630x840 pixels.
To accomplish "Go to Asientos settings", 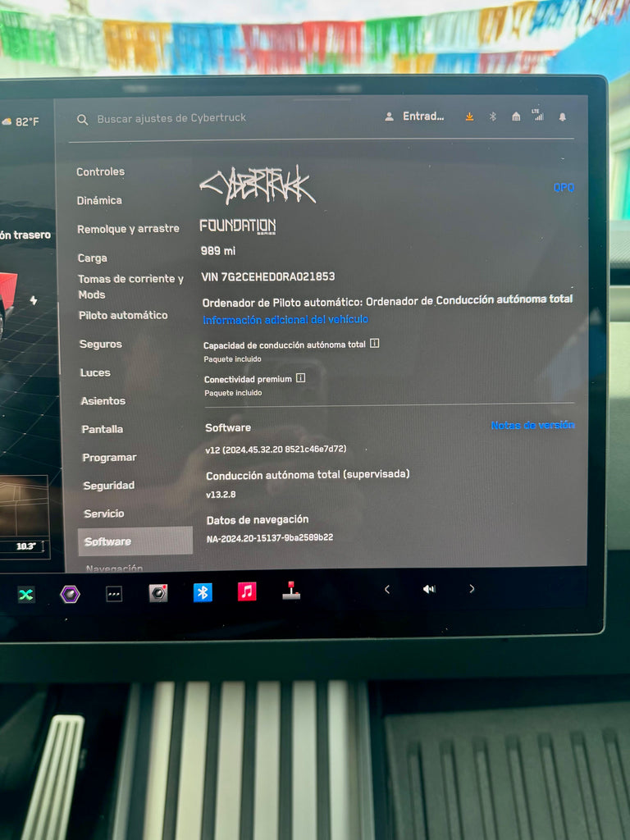I will tap(103, 400).
